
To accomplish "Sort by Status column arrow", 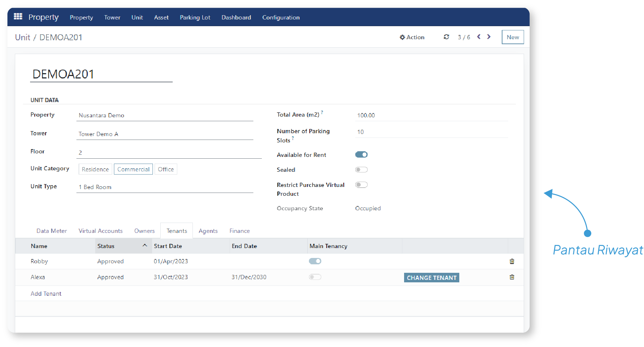I will coord(145,246).
